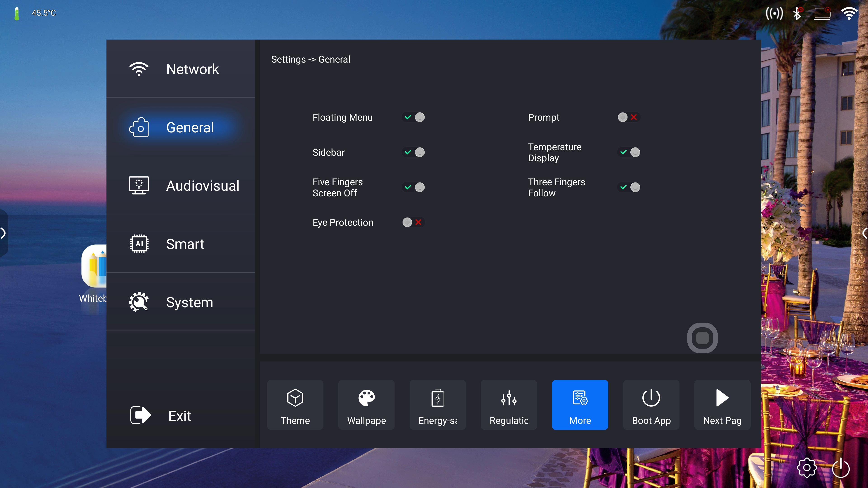The height and width of the screenshot is (488, 868).
Task: Open the Boot App power tile
Action: click(651, 404)
